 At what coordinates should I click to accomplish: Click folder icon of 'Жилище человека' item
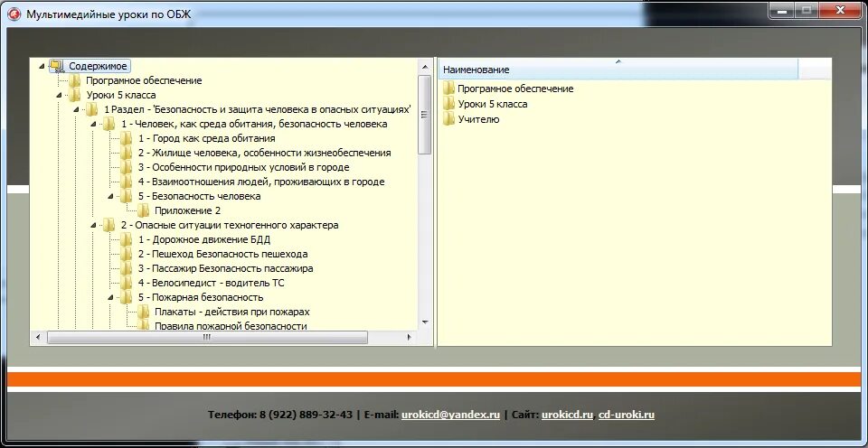127,153
